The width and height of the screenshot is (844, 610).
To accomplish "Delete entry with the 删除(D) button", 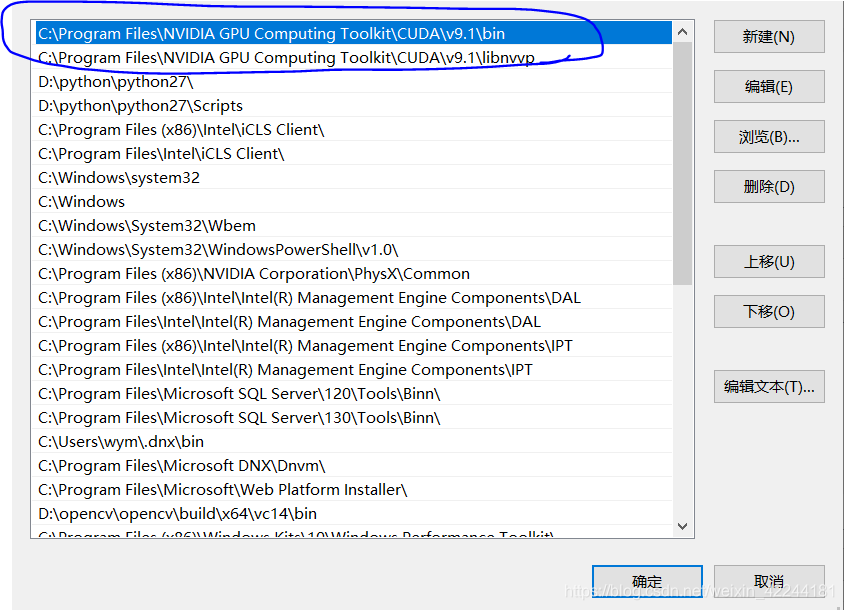I will 769,187.
